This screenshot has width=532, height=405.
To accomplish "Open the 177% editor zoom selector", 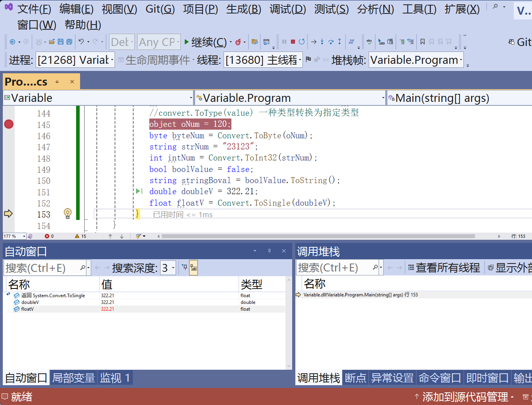I will (x=14, y=236).
